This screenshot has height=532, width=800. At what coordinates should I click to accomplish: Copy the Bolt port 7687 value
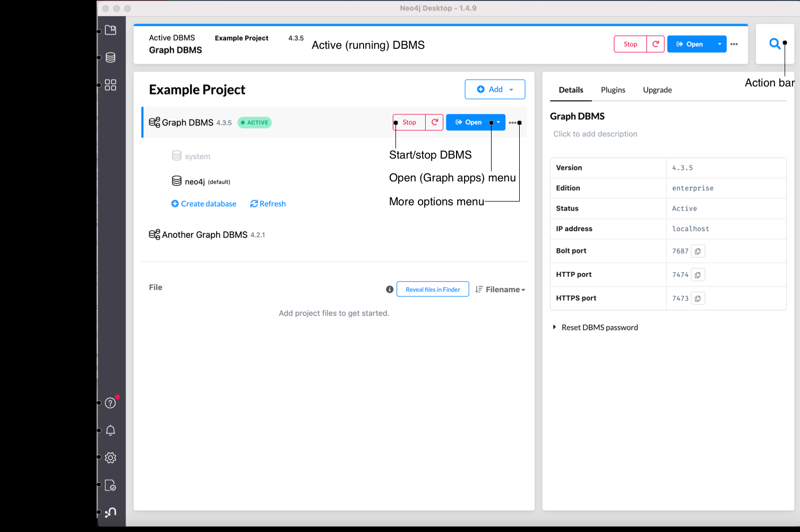pos(698,251)
